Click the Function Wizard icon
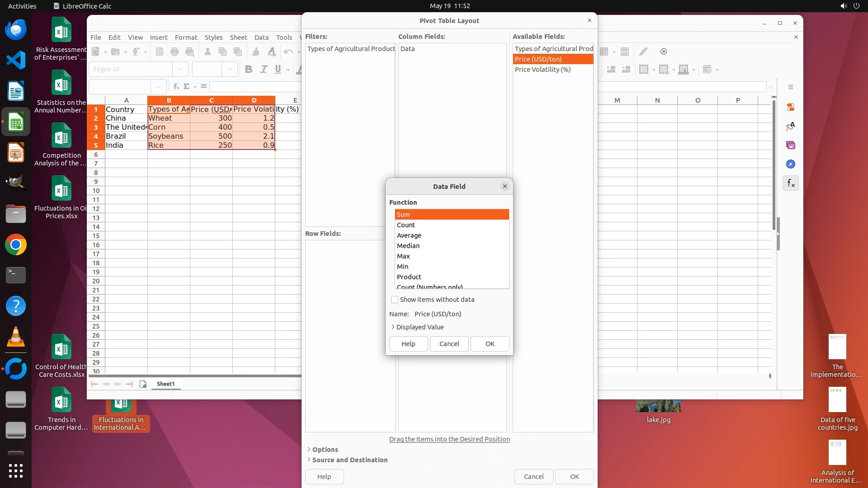The image size is (868, 488). click(176, 86)
